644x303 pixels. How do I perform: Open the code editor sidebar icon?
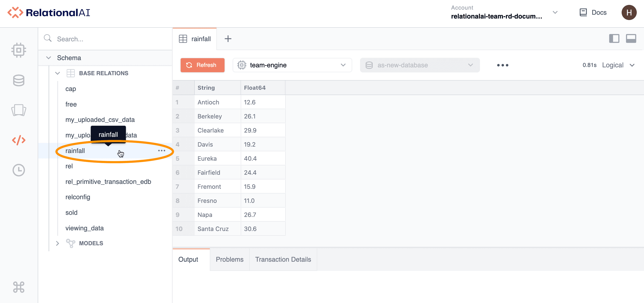(x=19, y=140)
